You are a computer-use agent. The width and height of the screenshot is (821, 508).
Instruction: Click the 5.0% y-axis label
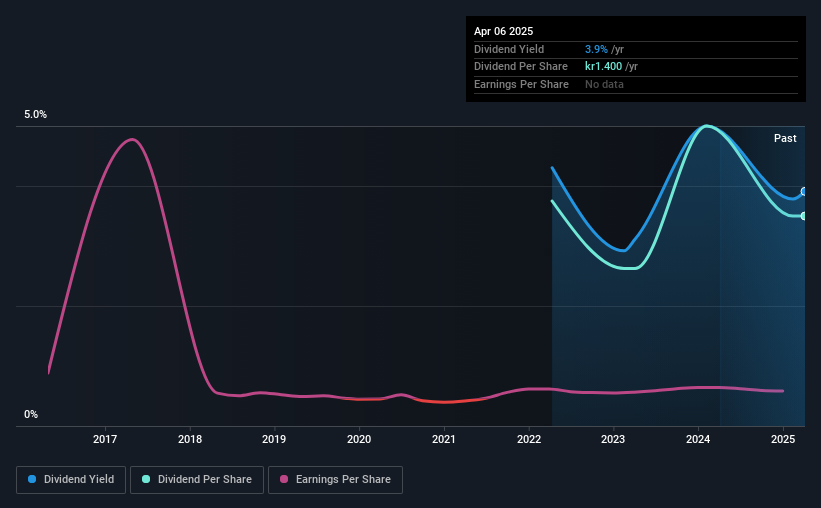click(35, 115)
